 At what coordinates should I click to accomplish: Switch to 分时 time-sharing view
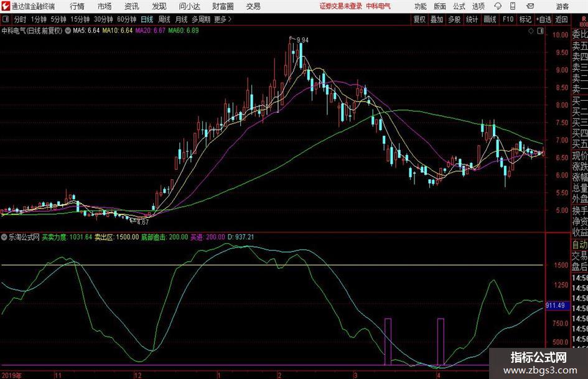tap(20, 19)
